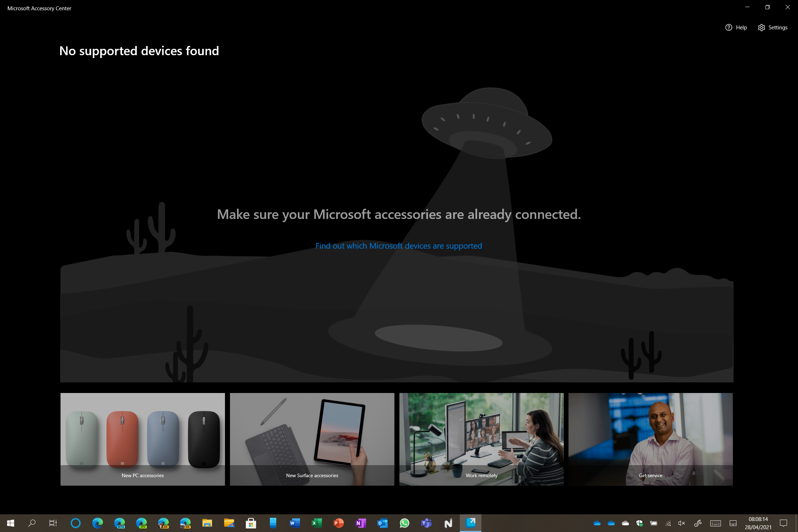Viewport: 798px width, 532px height.
Task: Launch OneNote from taskbar
Action: (361, 523)
